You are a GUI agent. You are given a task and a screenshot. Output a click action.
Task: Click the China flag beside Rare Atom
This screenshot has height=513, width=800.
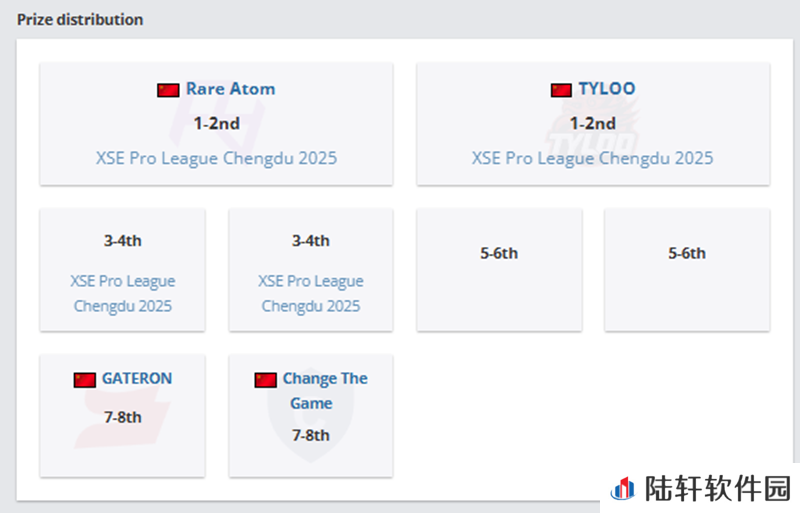[x=168, y=90]
